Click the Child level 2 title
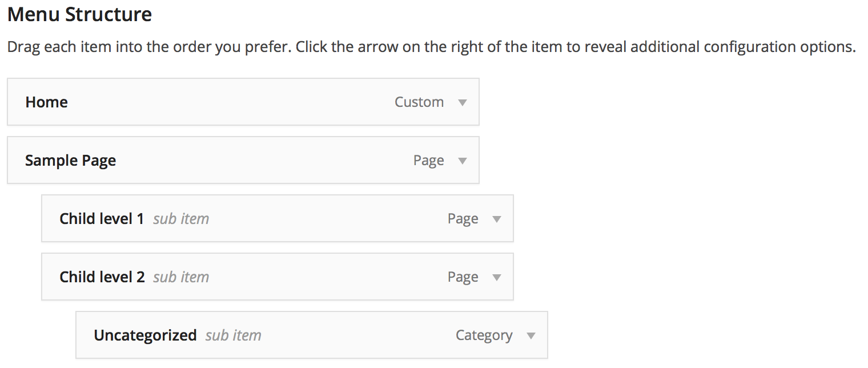The width and height of the screenshot is (868, 368). 102,277
